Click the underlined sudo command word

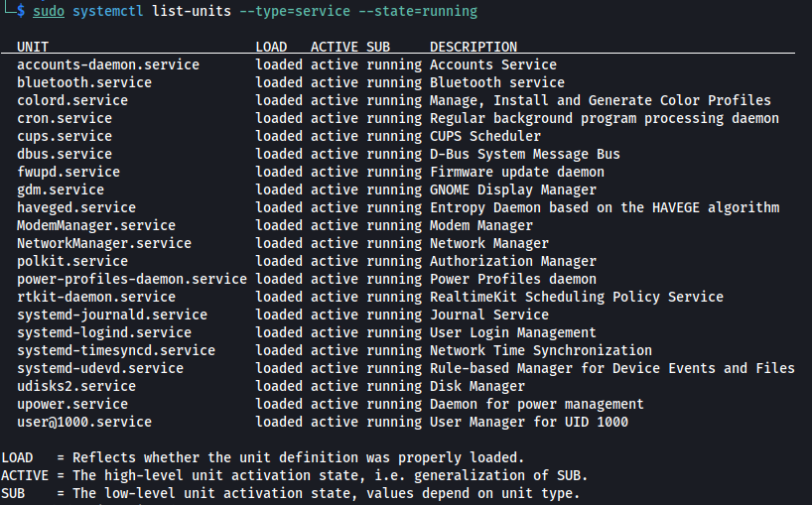[x=49, y=11]
